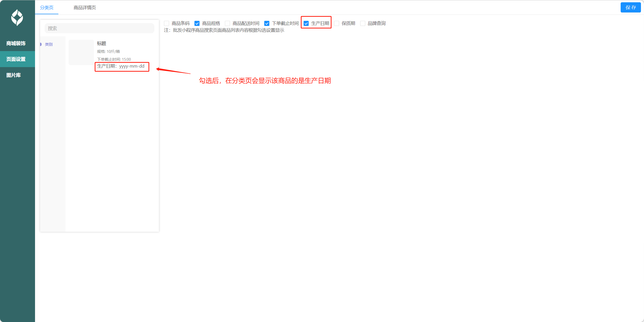
Task: Click the app logo in sidebar
Action: point(17,18)
